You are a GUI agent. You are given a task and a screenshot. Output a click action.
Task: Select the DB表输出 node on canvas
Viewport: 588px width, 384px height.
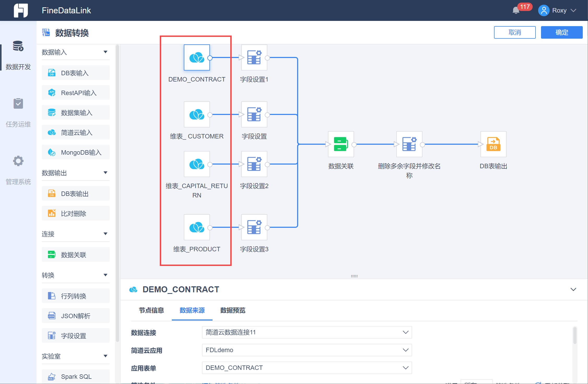point(493,144)
